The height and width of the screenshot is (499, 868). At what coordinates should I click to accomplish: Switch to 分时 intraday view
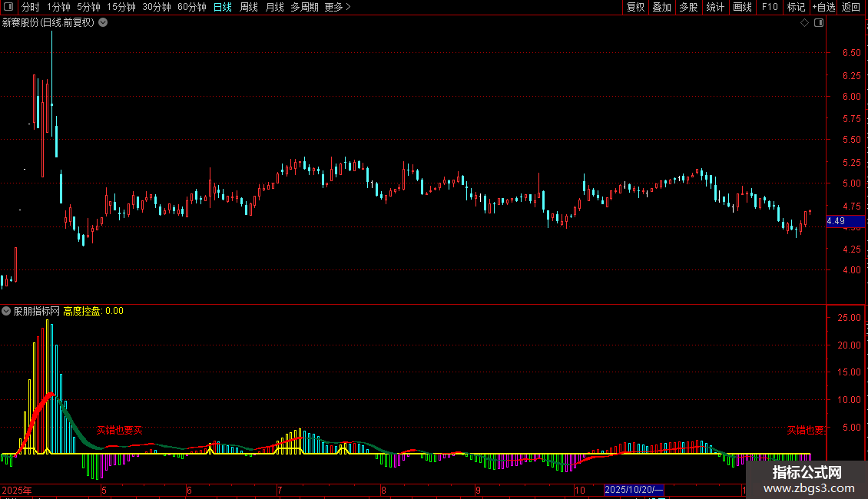[x=31, y=7]
